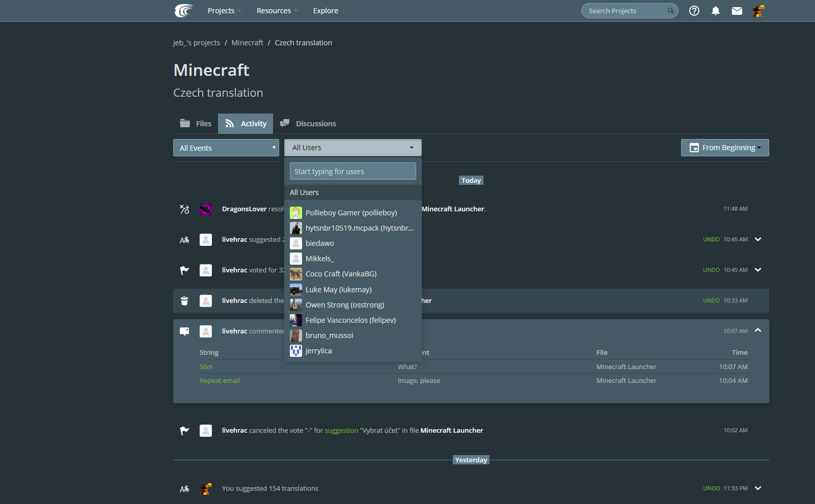Open the messages envelope icon

click(x=737, y=11)
